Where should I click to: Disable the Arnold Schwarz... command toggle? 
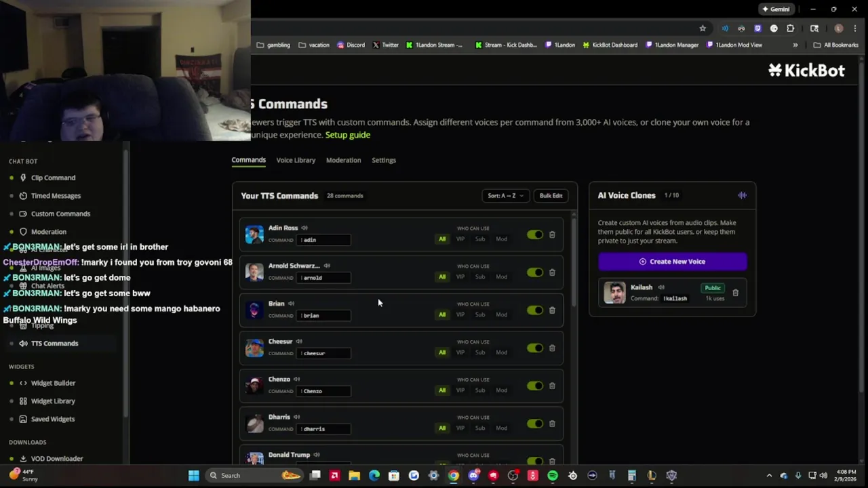[535, 272]
